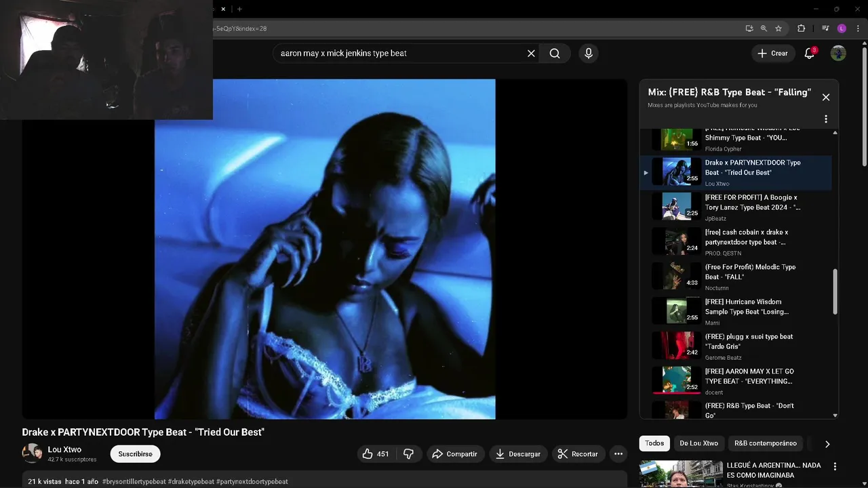Open the #partynextdoortypebeat hashtag
This screenshot has width=868, height=488.
(x=252, y=481)
